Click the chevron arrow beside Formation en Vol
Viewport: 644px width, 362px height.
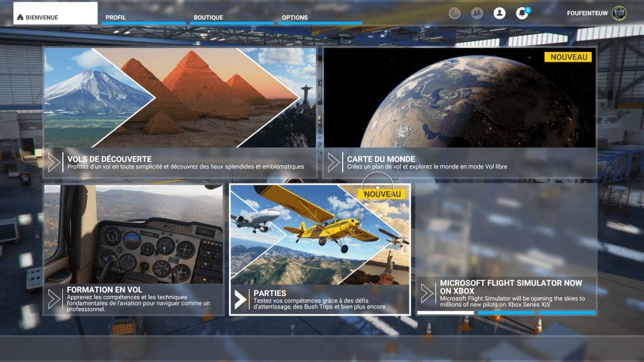click(x=54, y=299)
